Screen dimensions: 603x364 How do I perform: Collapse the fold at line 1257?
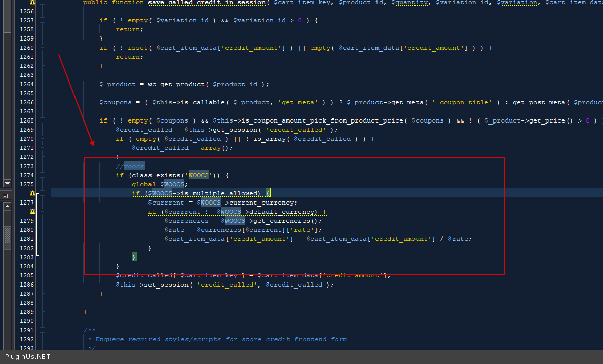click(42, 20)
